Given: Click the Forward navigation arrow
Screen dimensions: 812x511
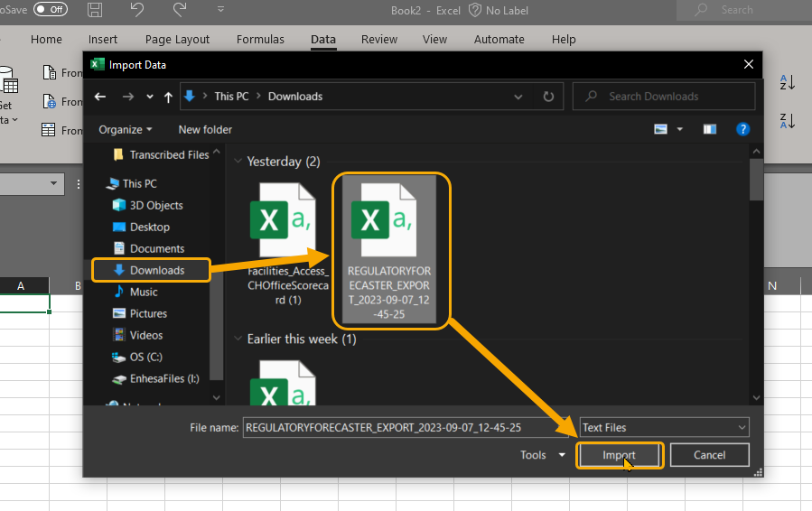Looking at the screenshot, I should [x=128, y=97].
